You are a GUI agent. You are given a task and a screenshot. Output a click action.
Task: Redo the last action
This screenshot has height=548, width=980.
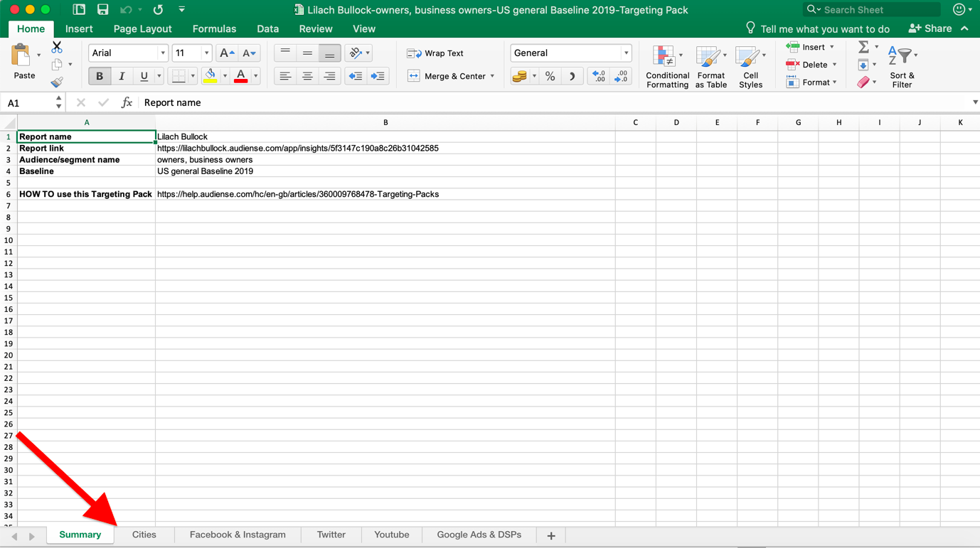158,9
